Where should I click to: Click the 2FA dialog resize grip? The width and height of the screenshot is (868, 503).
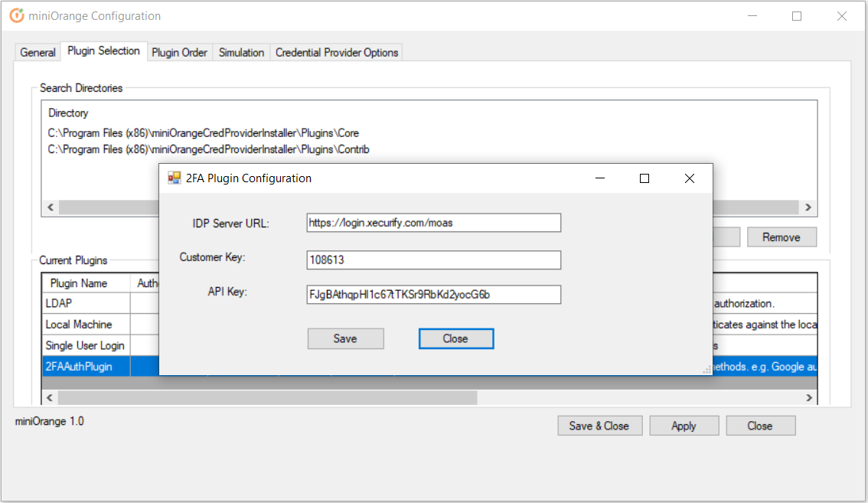click(707, 370)
